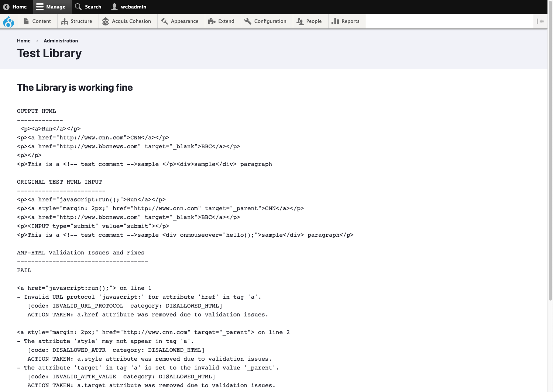Click the Configuration wrench icon
This screenshot has height=392, width=553.
coord(248,21)
